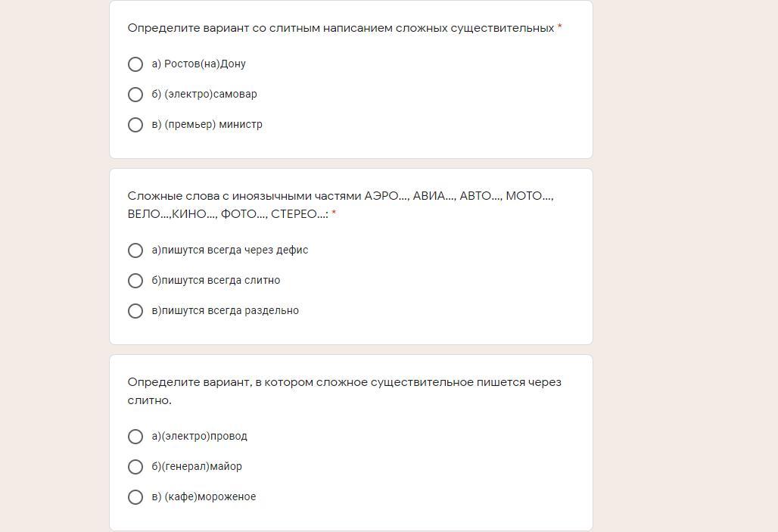Click the '(электро)самовар' answer text
Screen dimensions: 778x532
(x=210, y=95)
